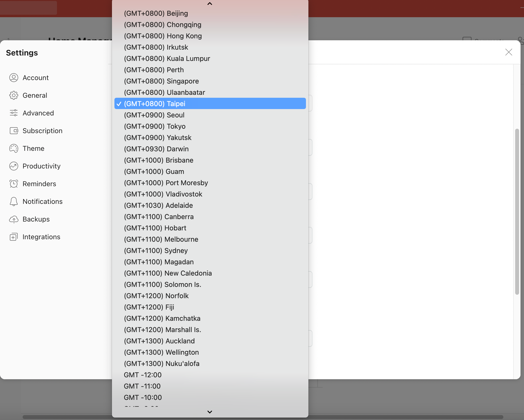This screenshot has height=420, width=524.
Task: Select (GMT+1300) Auckland timezone
Action: pos(159,341)
